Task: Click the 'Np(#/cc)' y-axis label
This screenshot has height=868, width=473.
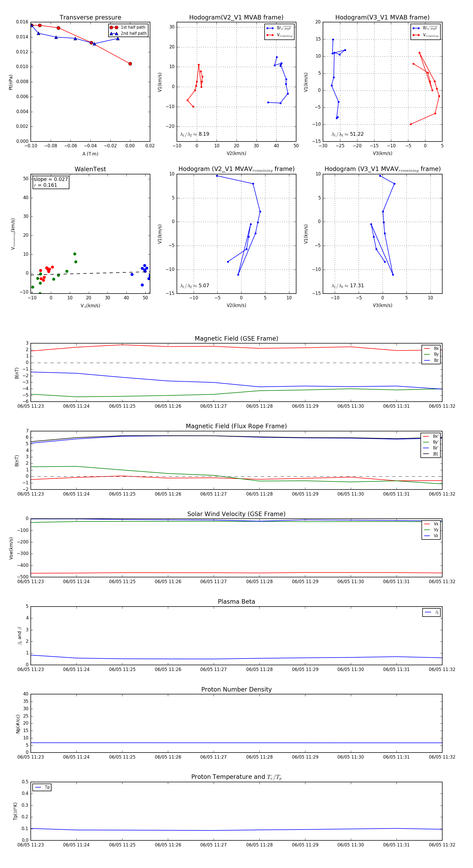Action: coord(18,723)
